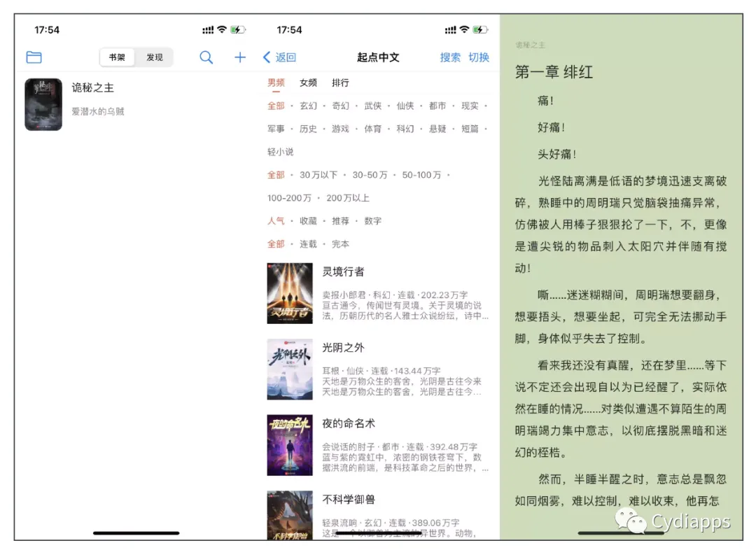Tap the 切换 button
This screenshot has width=756, height=557.
[x=479, y=57]
